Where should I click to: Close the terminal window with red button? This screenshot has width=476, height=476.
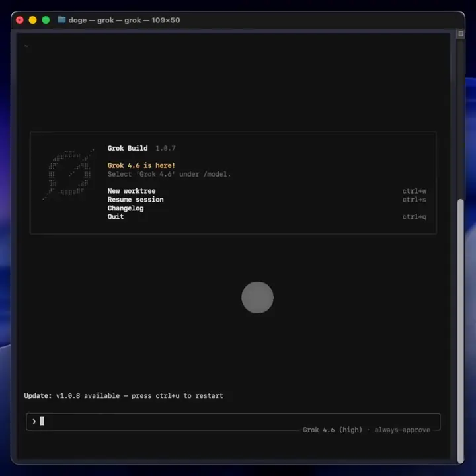coord(20,20)
